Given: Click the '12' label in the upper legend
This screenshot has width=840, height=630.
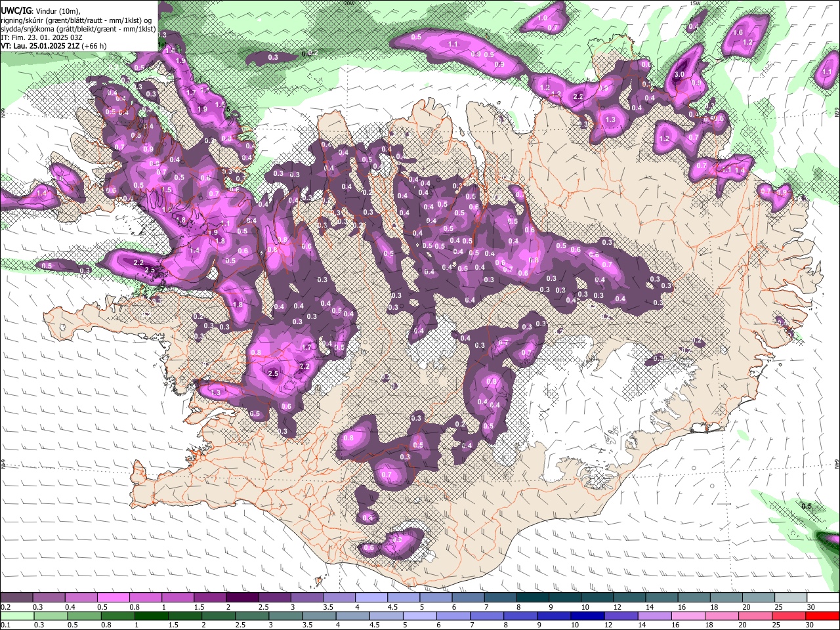Looking at the screenshot, I should point(617,607).
